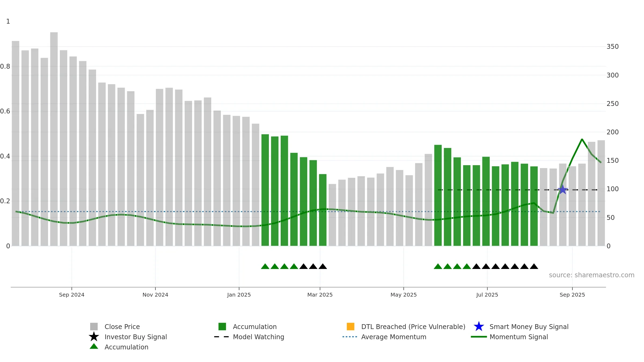Screen dimensions: 644x362
Task: Toggle the Average Momentum legend label
Action: [394, 337]
